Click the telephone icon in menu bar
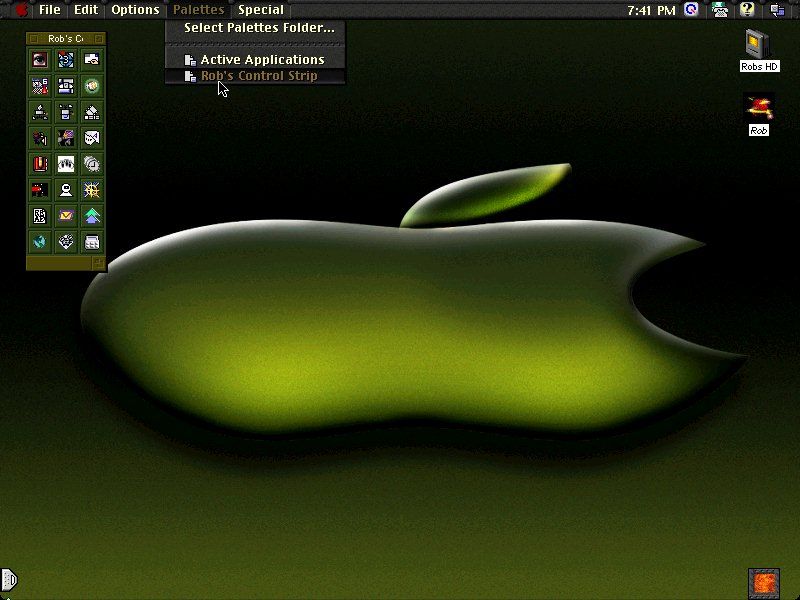 coord(719,10)
